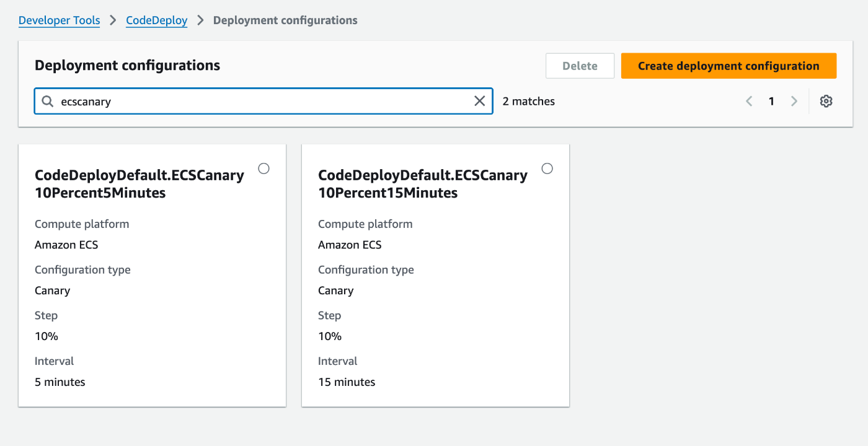868x446 pixels.
Task: Select the ECSCanary10Percent5Minutes radio button
Action: [x=263, y=168]
